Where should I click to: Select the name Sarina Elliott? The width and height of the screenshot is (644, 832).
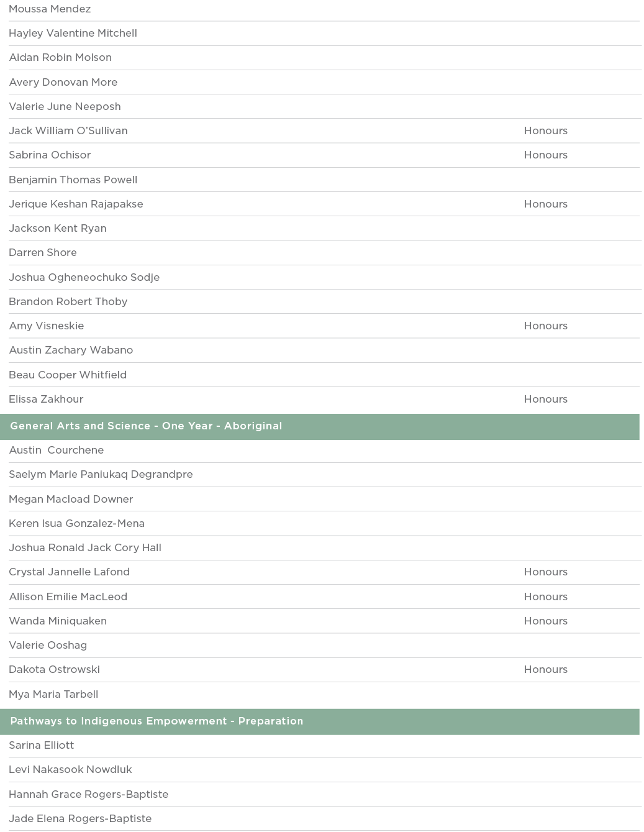point(41,746)
